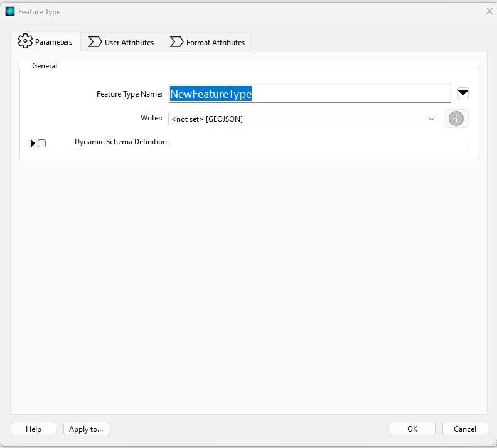The width and height of the screenshot is (497, 448).
Task: Close the Feature Type dialog with X
Action: coord(489,11)
